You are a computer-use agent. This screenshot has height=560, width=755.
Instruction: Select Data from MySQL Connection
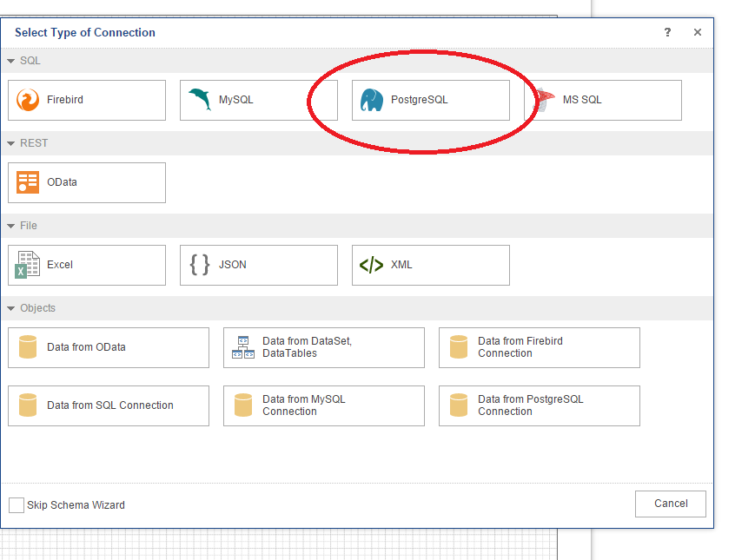pyautogui.click(x=324, y=405)
